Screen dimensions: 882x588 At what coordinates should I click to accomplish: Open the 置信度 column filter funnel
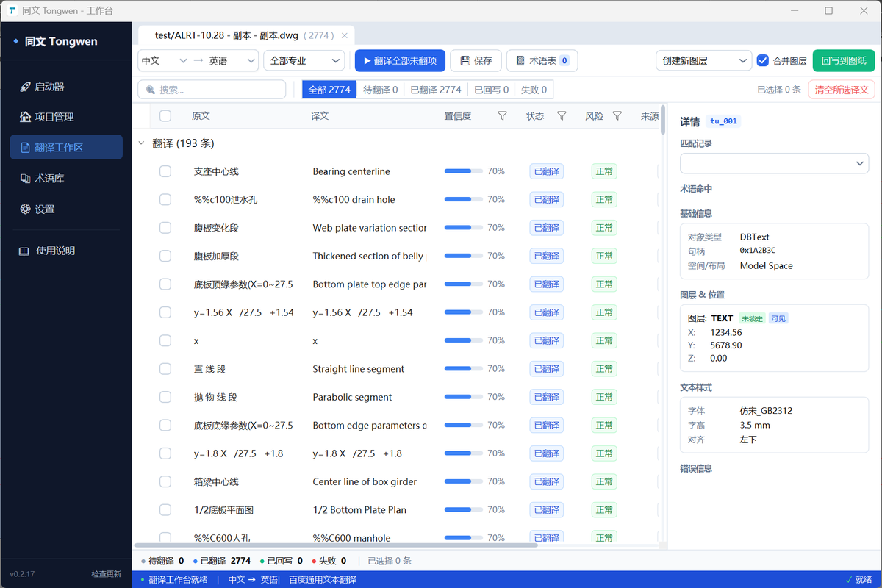(502, 116)
